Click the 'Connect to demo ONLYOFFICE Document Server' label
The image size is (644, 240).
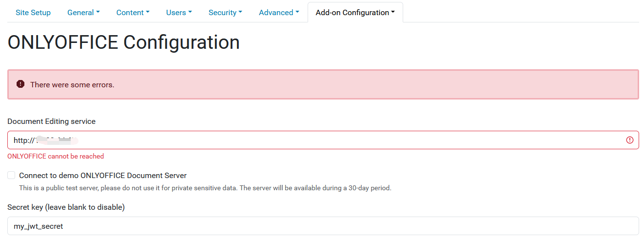(103, 176)
